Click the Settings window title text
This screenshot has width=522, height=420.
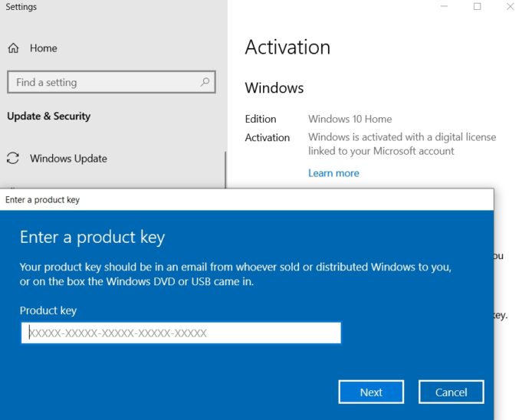(x=21, y=7)
